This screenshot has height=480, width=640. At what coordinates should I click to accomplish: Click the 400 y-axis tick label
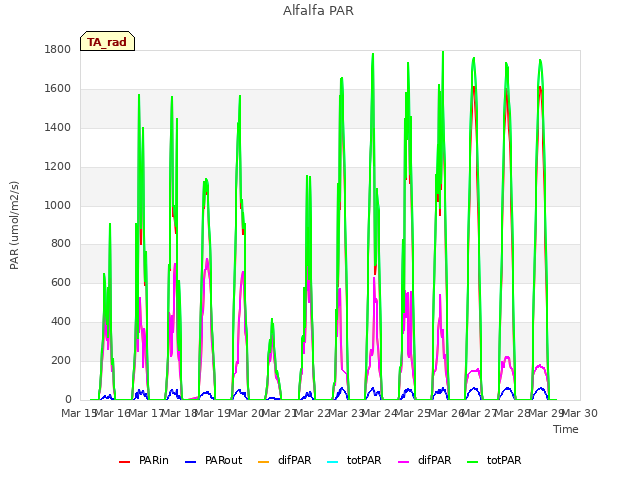pyautogui.click(x=61, y=322)
